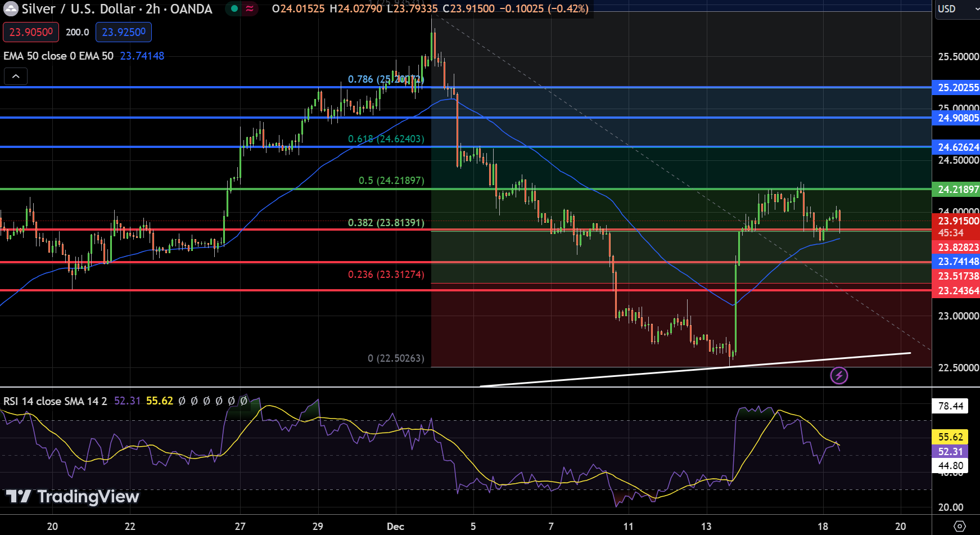Viewport: 980px width, 535px height.
Task: Click the 25.20255 price axis label
Action: coord(956,88)
